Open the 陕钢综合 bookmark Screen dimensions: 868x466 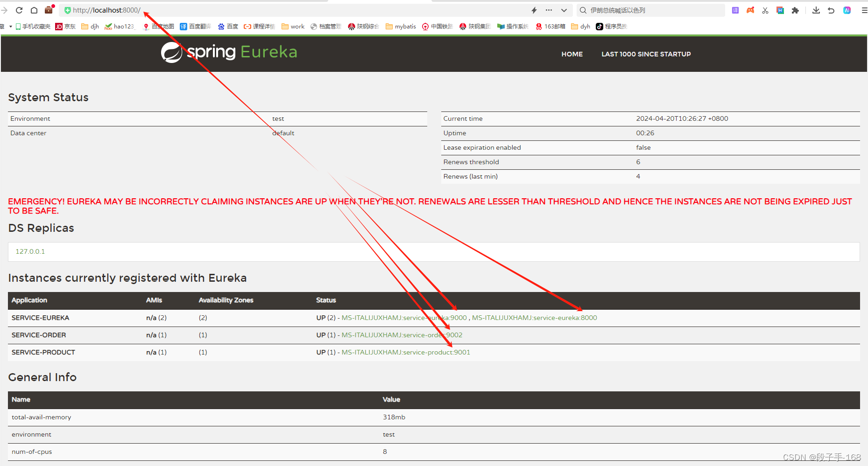pyautogui.click(x=363, y=27)
